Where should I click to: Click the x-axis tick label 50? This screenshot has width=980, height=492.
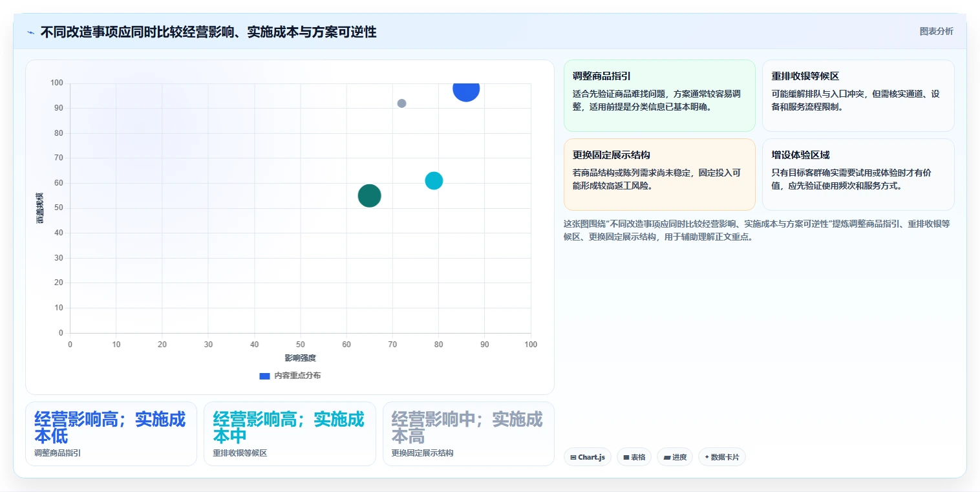tap(300, 345)
